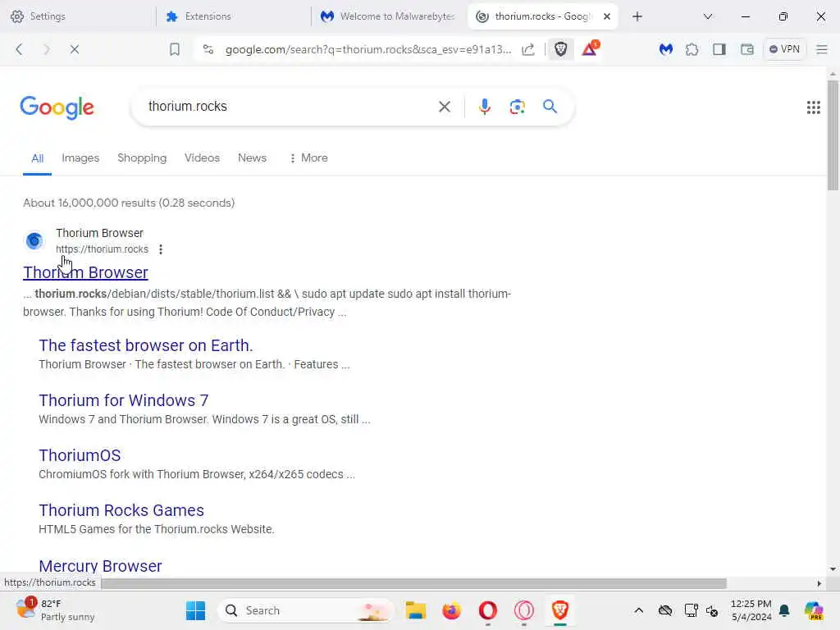Open the clock showing 12:25 PM

751,610
